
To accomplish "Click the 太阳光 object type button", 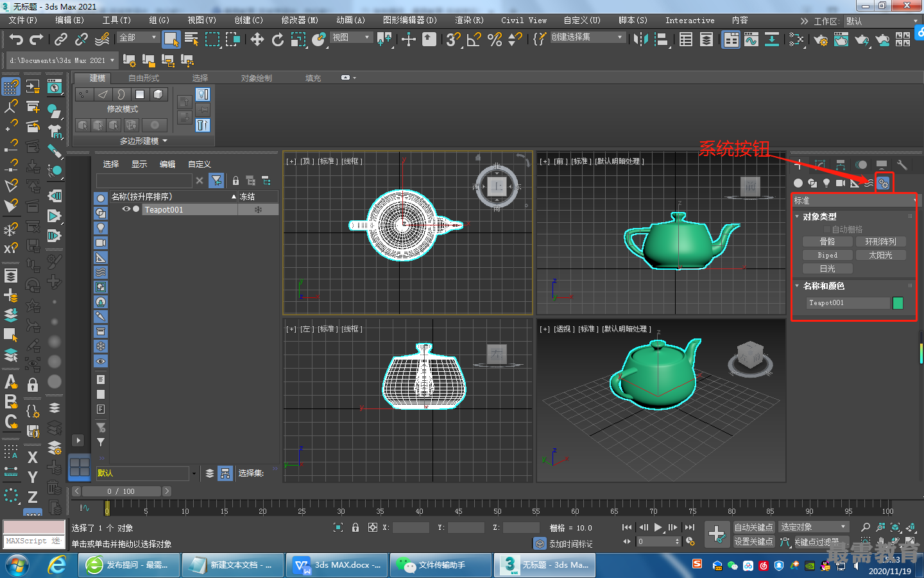I will [x=881, y=256].
